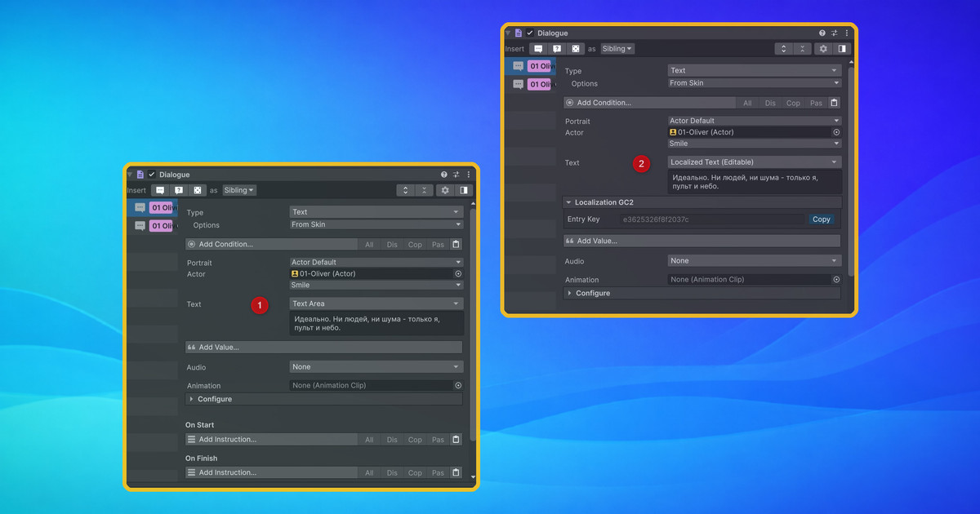Open Audio None dropdown in right panel
This screenshot has width=980, height=514.
tap(755, 261)
